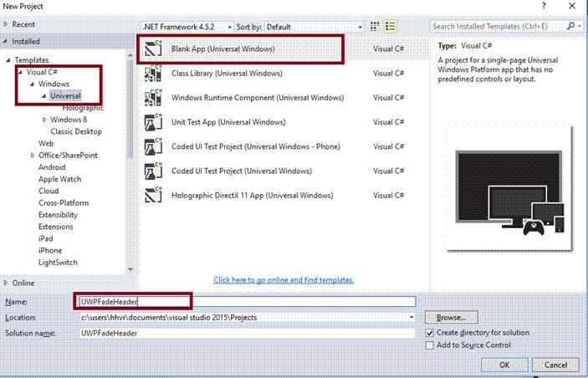This screenshot has width=588, height=378.
Task: Click the Search Installed Templates box
Action: pos(499,26)
